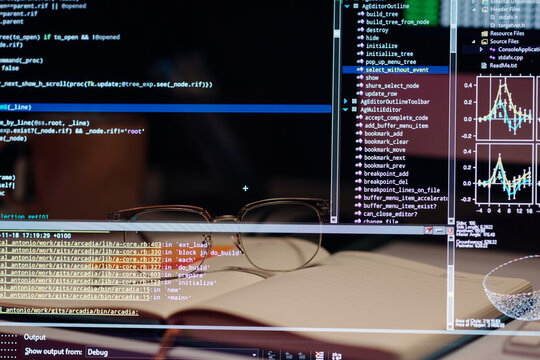Select the initialize method in AgEditorOutline
This screenshot has height=360, width=540.
[382, 46]
